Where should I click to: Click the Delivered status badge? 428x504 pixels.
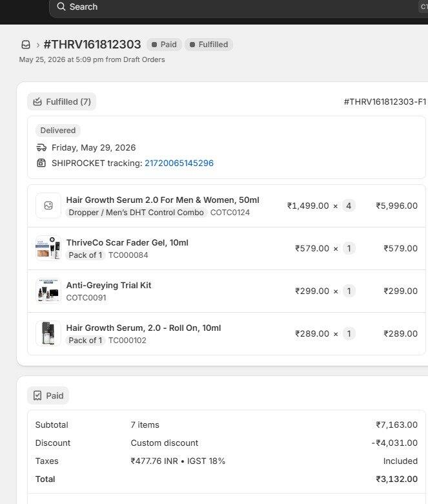(58, 131)
